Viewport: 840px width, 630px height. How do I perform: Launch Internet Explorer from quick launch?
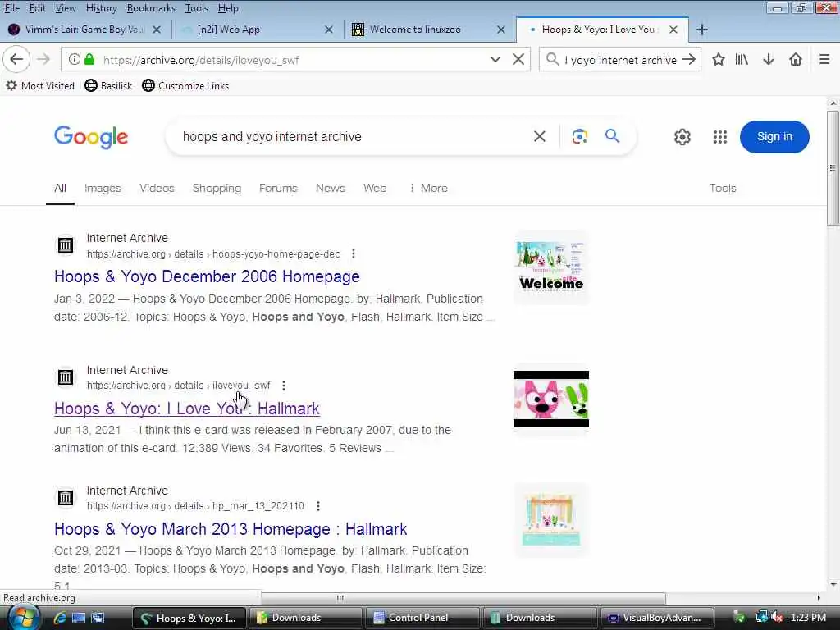(x=59, y=618)
